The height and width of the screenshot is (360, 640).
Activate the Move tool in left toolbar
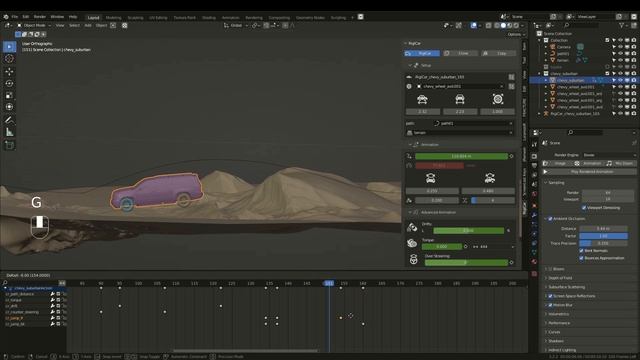pyautogui.click(x=9, y=72)
